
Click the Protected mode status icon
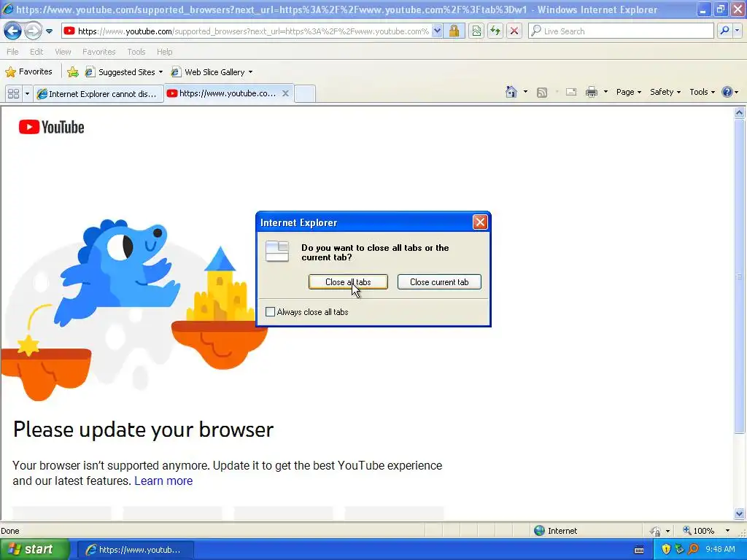point(656,531)
